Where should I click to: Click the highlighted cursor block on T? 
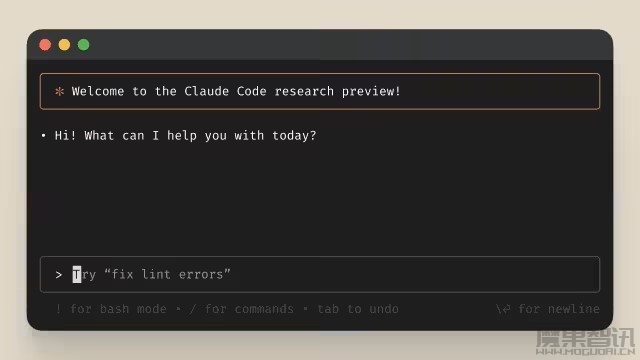(77, 274)
